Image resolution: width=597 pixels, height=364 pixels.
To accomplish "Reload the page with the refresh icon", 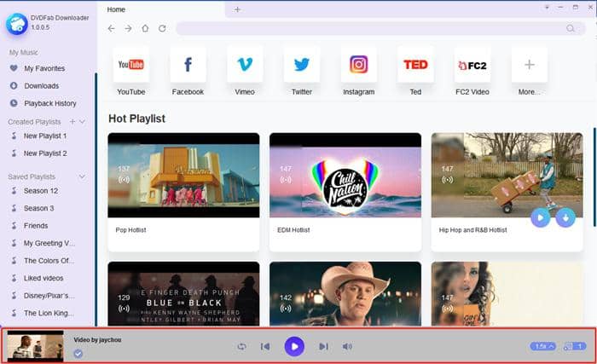I will pos(162,28).
